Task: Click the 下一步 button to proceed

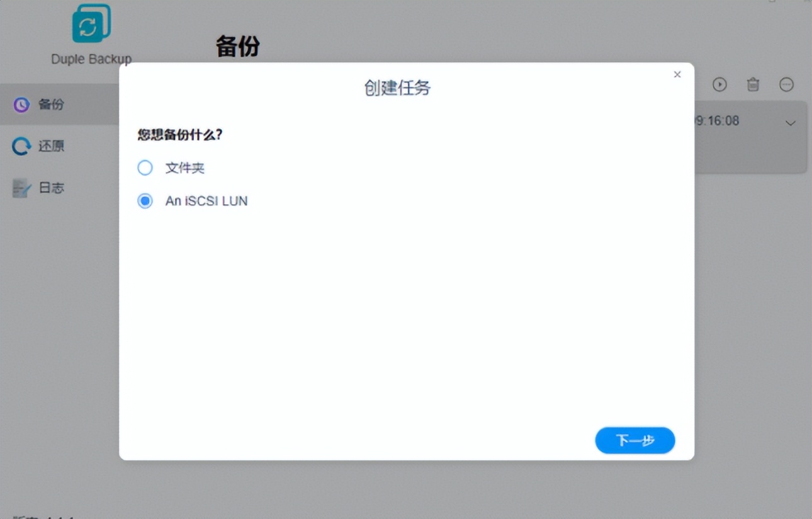Action: point(634,440)
